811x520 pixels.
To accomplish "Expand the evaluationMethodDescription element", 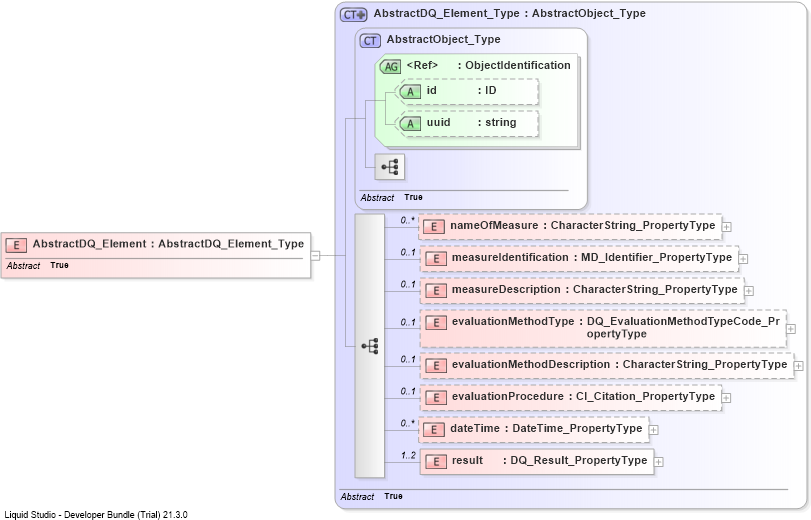I will coord(799,366).
